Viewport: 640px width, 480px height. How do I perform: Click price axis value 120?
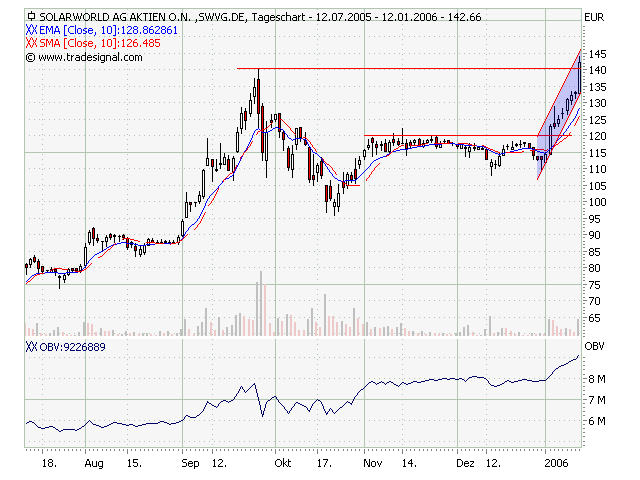point(597,136)
